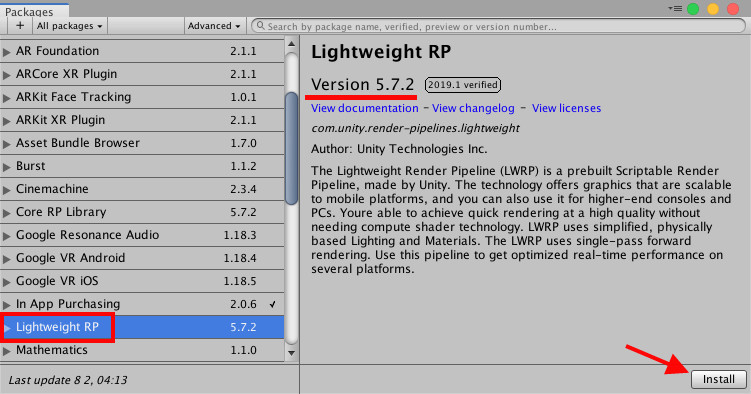Click the Install button
Image resolution: width=751 pixels, height=394 pixels.
[x=718, y=379]
